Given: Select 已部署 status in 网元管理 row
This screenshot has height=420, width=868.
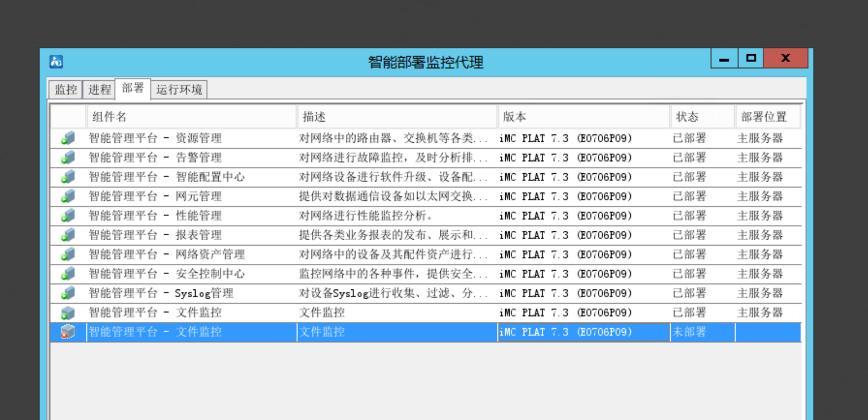Looking at the screenshot, I should click(690, 196).
